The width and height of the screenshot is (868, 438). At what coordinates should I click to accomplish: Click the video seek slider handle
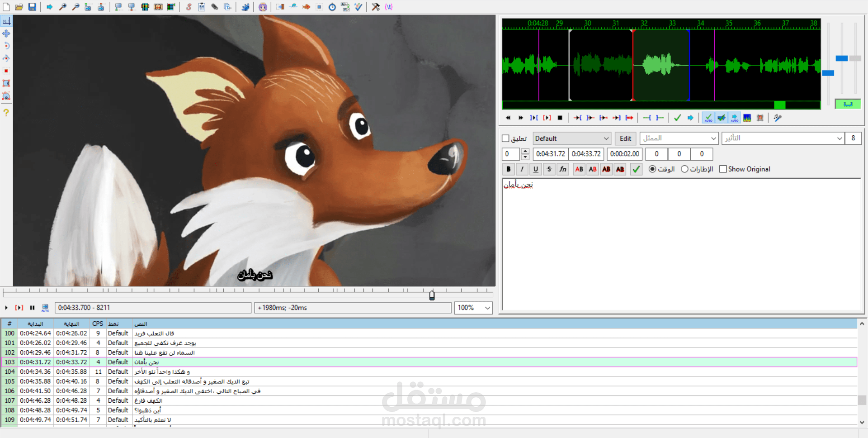[x=432, y=295]
